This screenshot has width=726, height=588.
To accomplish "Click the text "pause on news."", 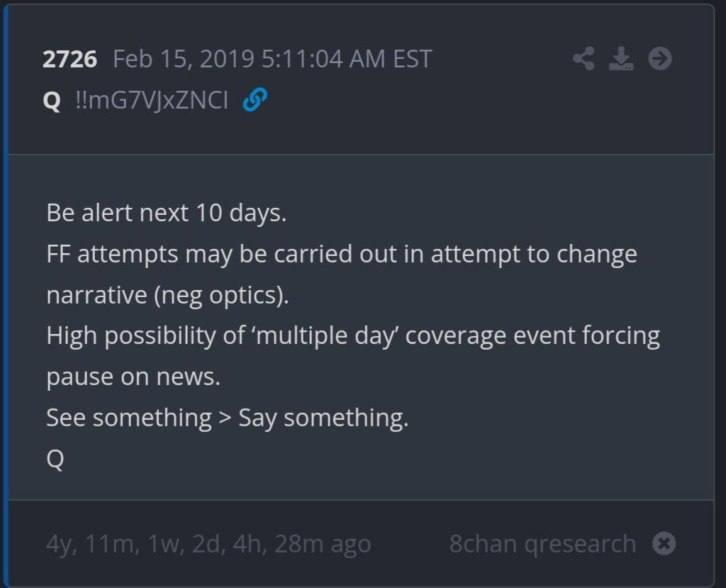I will (133, 377).
